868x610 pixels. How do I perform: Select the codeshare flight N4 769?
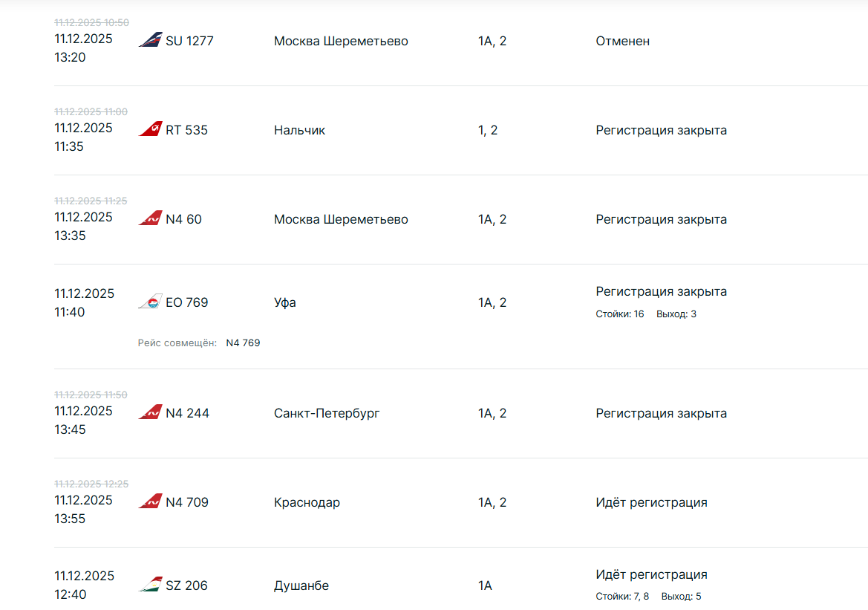tap(243, 343)
